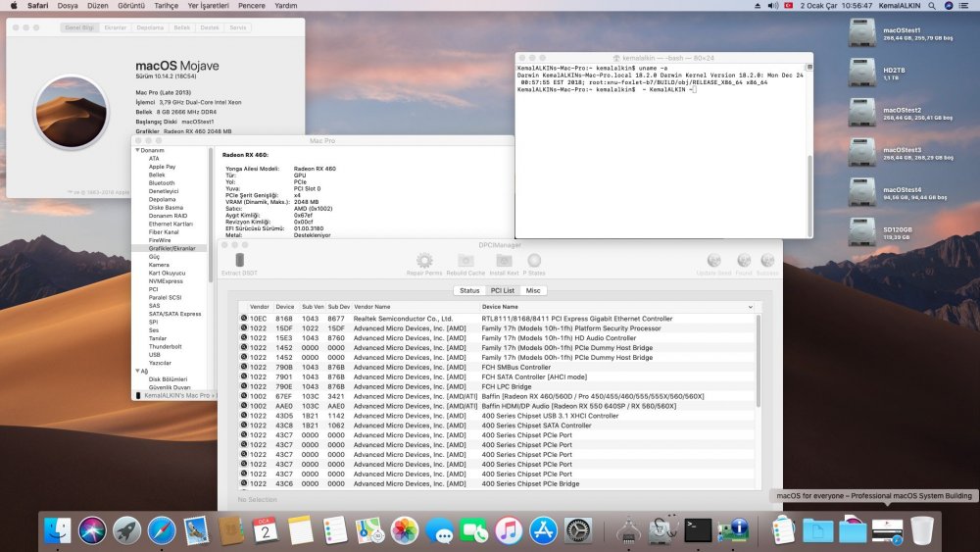Click volume icon in menu bar
The width and height of the screenshot is (980, 552).
click(772, 6)
